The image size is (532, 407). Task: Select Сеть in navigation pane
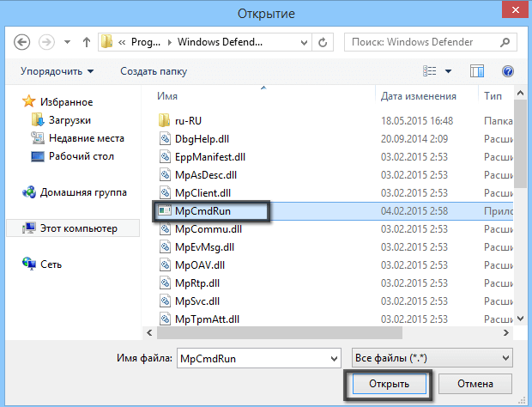click(x=51, y=264)
